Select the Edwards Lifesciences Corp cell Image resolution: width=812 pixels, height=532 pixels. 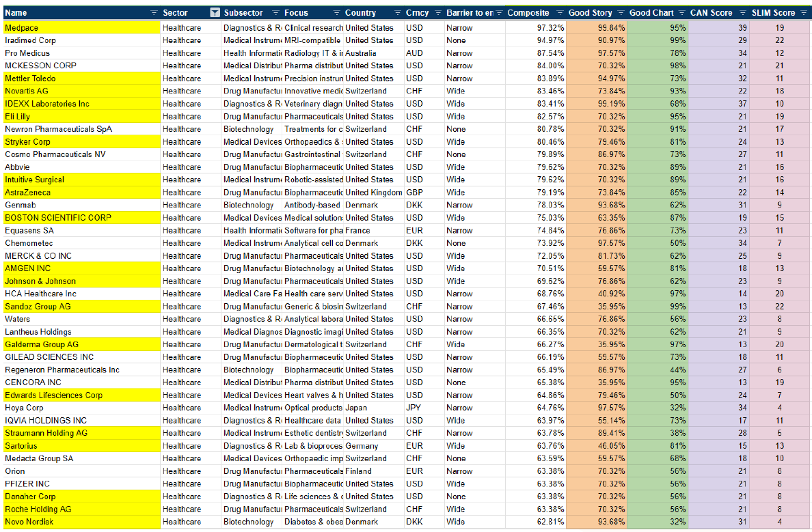click(82, 395)
